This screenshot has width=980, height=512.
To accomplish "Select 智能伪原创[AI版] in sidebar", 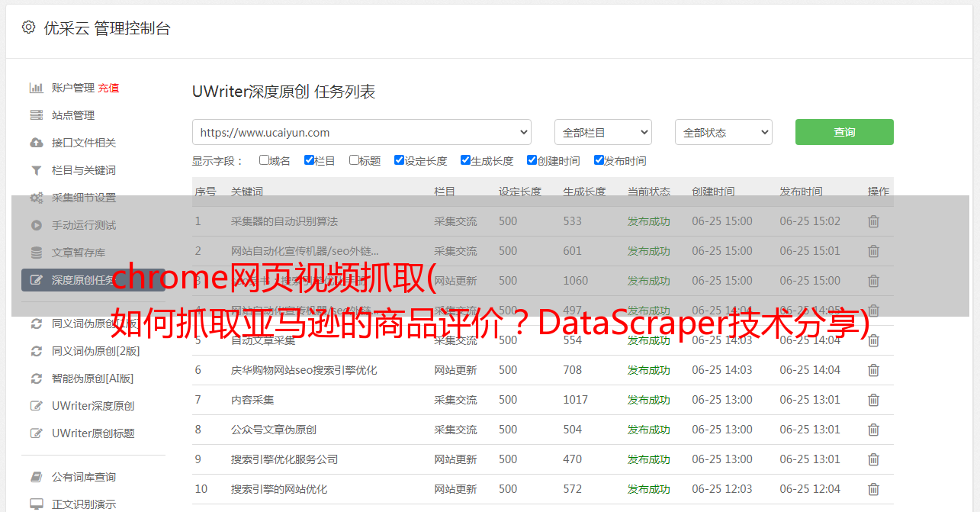I will pos(92,378).
